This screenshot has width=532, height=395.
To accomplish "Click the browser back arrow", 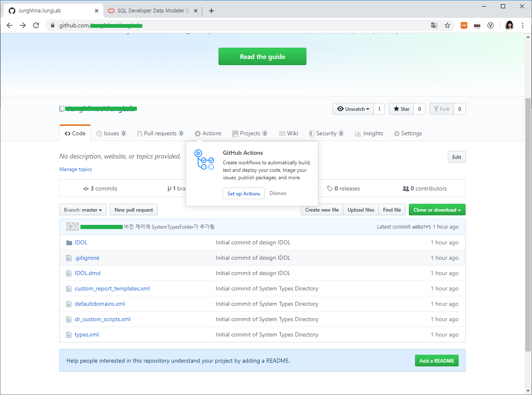I will click(10, 25).
